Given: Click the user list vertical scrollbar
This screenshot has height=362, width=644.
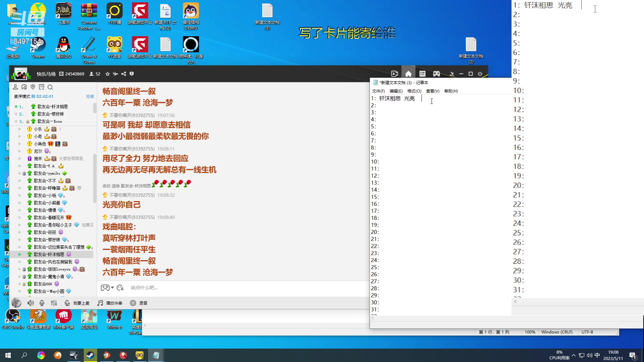Looking at the screenshot, I should pos(95,178).
